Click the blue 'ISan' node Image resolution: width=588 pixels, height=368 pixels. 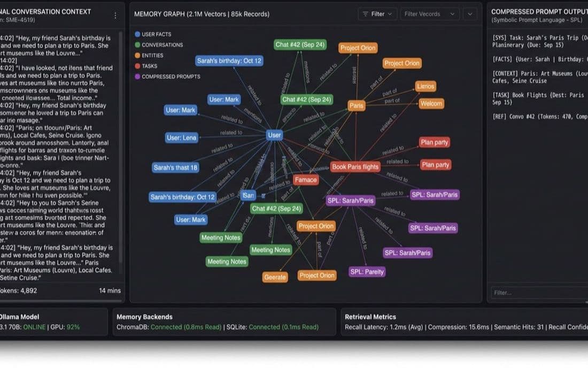pyautogui.click(x=248, y=195)
